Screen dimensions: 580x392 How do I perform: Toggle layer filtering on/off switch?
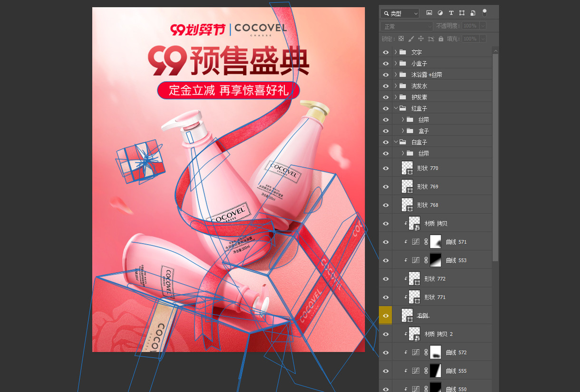[x=484, y=13]
